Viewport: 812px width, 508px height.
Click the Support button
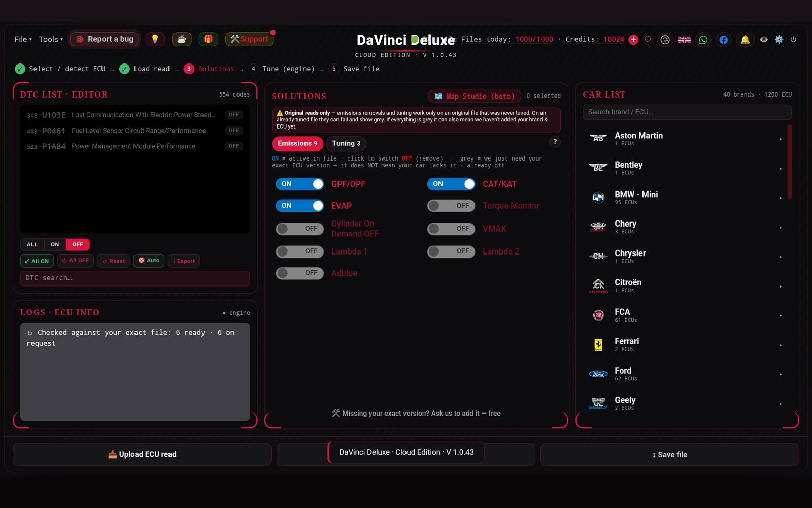[249, 39]
